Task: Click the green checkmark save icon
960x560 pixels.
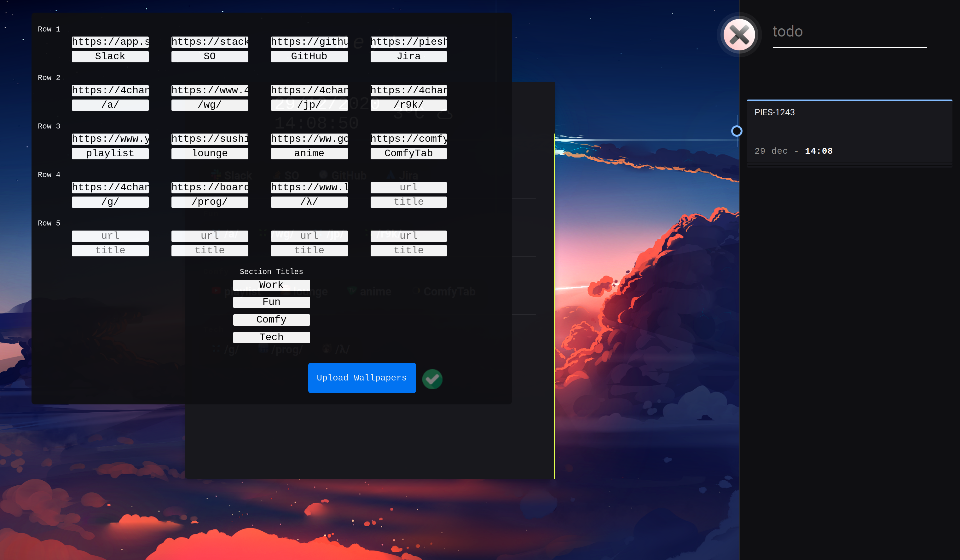Action: coord(432,379)
